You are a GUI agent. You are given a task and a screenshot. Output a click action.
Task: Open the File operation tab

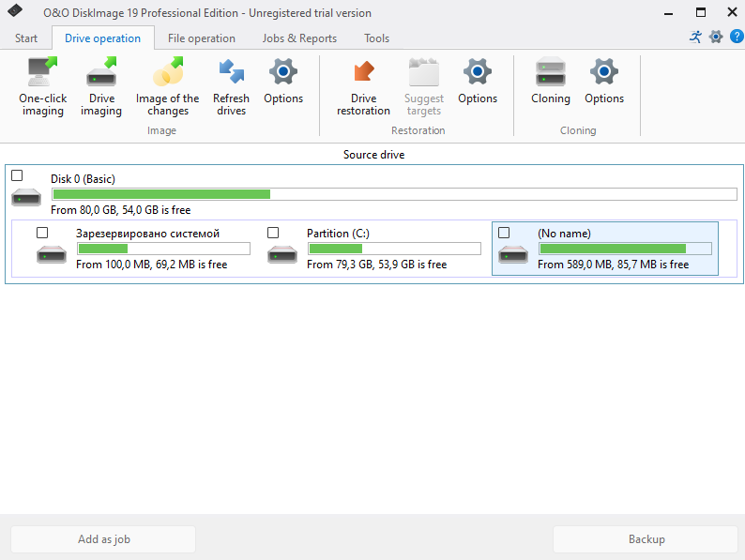(202, 38)
